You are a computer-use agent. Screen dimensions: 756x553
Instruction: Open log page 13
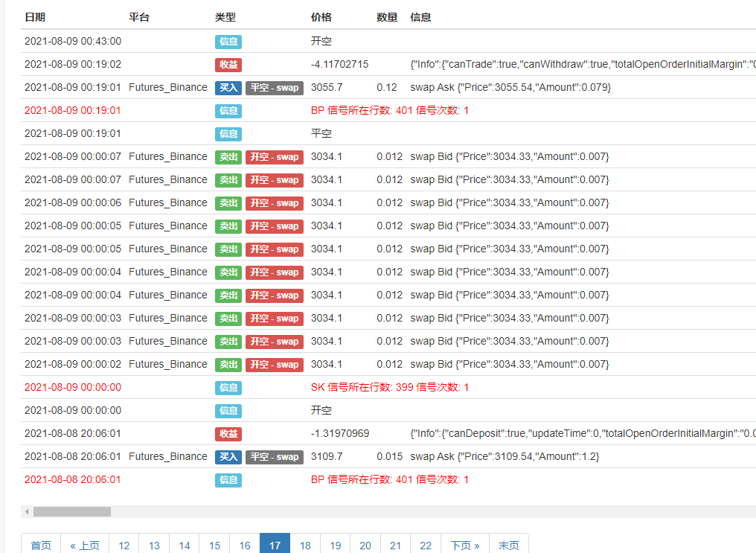[154, 545]
